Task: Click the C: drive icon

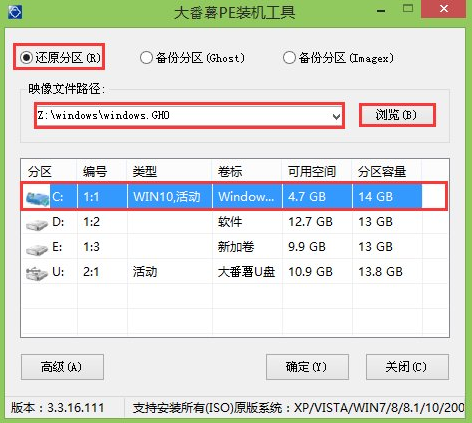Action: click(37, 198)
